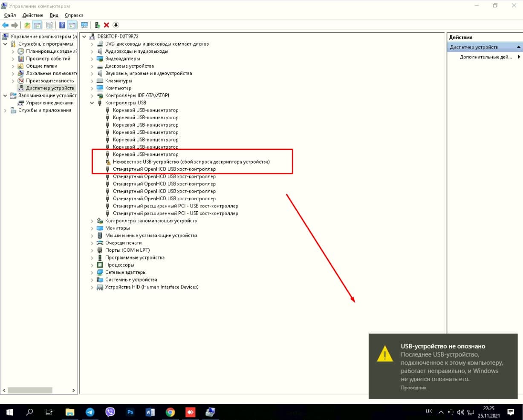Expand the Сетевые адаптеры category
This screenshot has width=523, height=420.
point(92,273)
